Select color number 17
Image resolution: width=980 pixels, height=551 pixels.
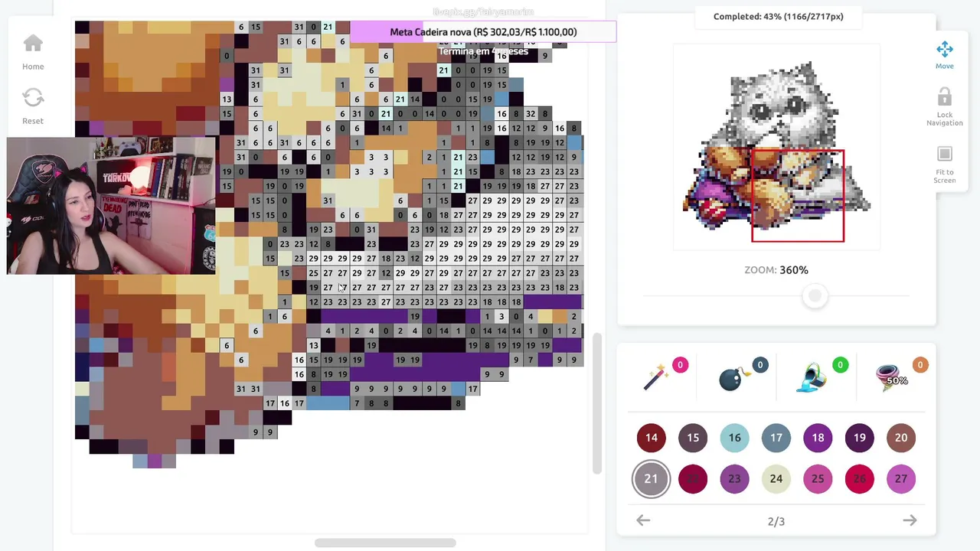click(x=776, y=438)
